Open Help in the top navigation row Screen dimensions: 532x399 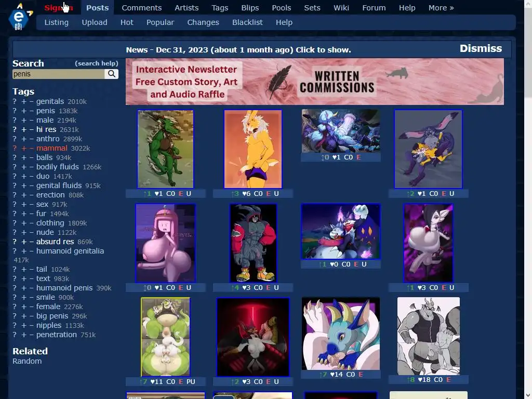(407, 8)
